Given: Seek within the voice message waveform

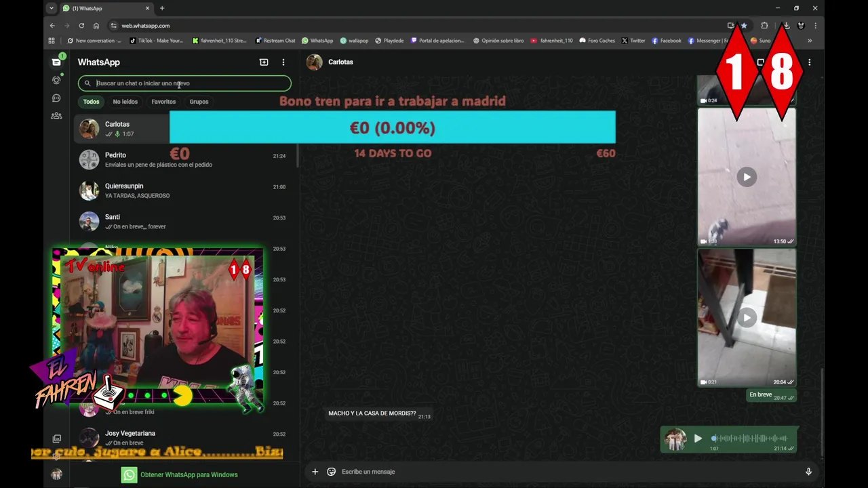Looking at the screenshot, I should pyautogui.click(x=749, y=438).
